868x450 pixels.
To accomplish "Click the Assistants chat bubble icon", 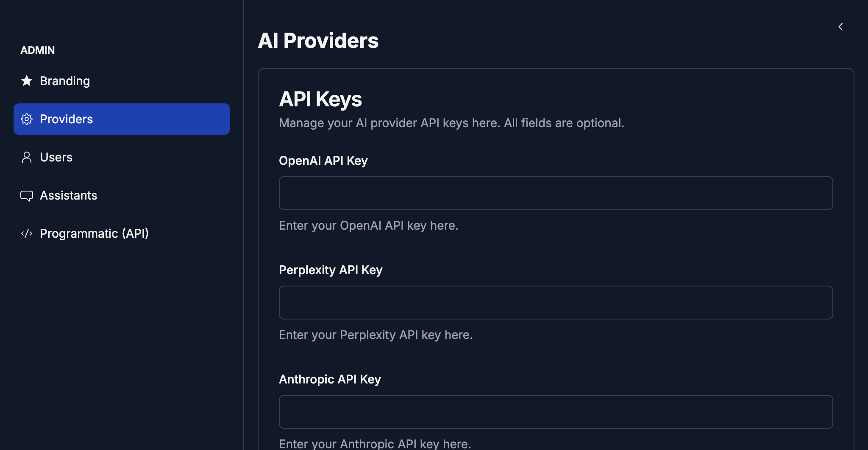I will click(x=27, y=195).
